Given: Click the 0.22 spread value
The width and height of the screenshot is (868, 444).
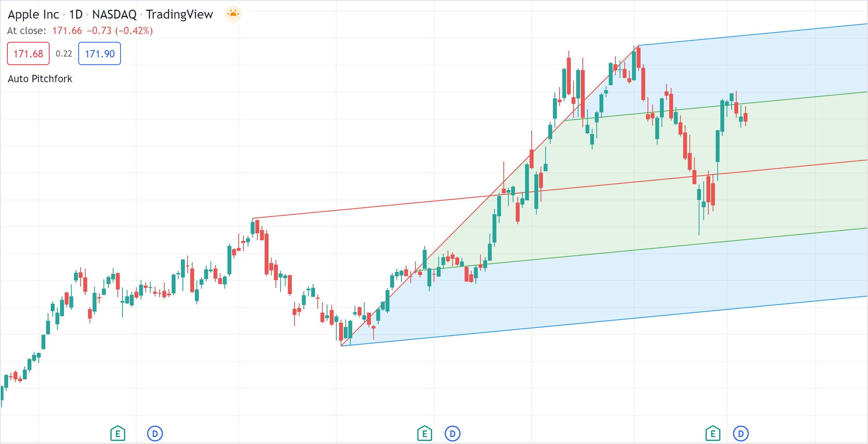Looking at the screenshot, I should point(64,54).
